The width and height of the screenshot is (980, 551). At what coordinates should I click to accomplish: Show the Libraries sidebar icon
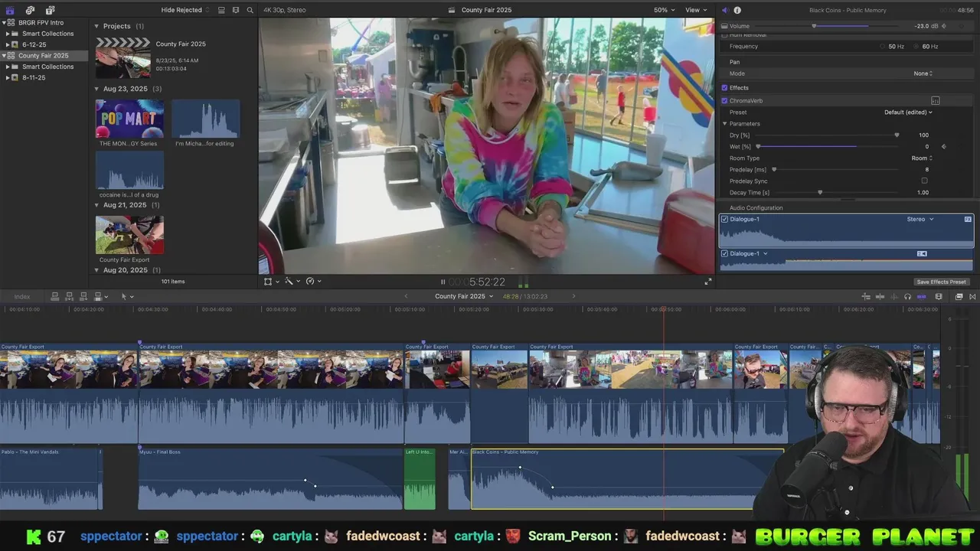click(10, 10)
